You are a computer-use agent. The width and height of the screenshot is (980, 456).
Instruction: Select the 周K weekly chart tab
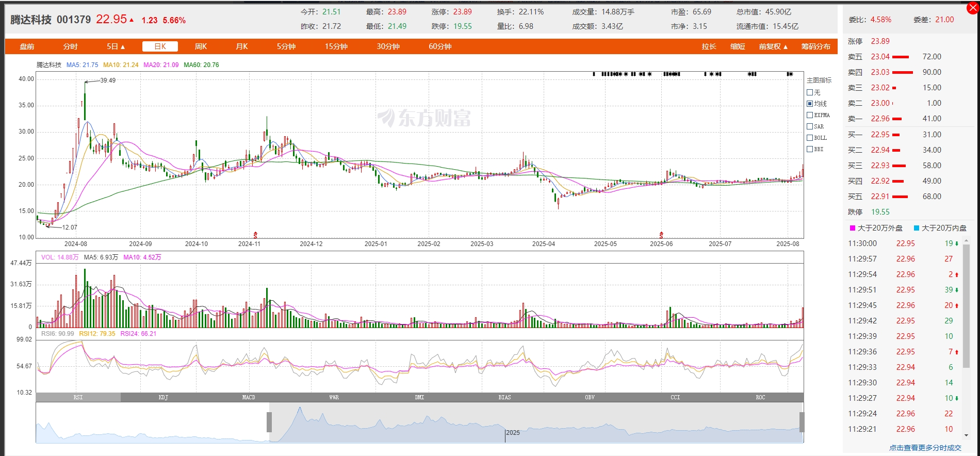coord(201,46)
